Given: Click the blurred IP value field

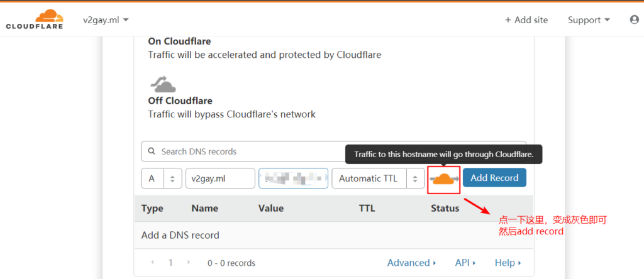Looking at the screenshot, I should pos(293,178).
